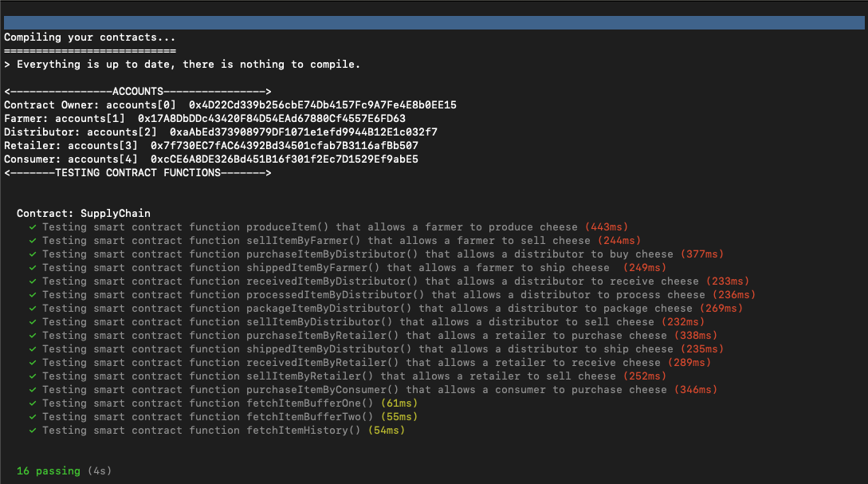The width and height of the screenshot is (868, 484).
Task: Click the TESTING CONTRACT FUNCTIONS header line
Action: (x=138, y=173)
